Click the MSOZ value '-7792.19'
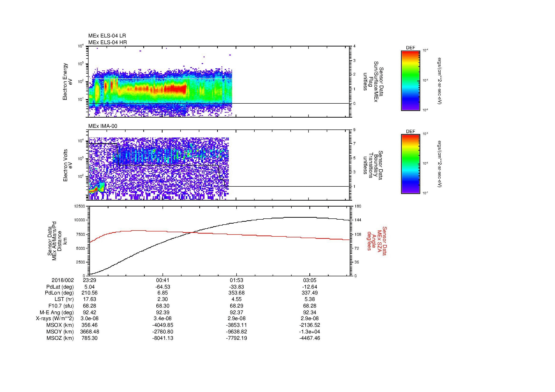The height and width of the screenshot is (392, 555). (236, 338)
